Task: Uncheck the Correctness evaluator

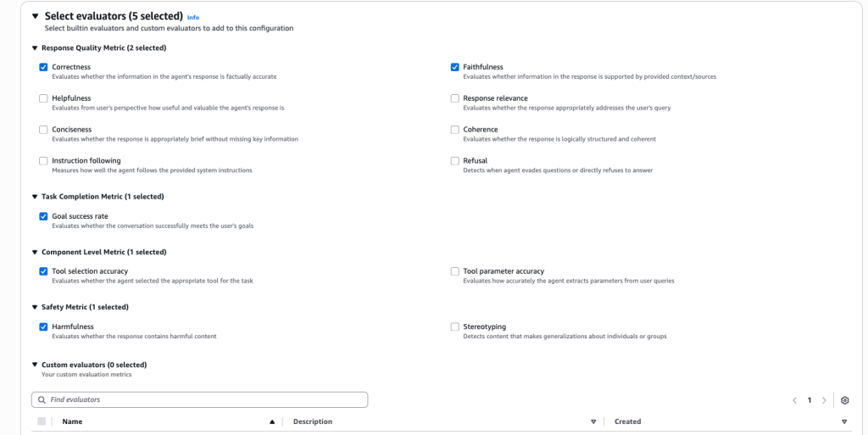Action: coord(43,67)
